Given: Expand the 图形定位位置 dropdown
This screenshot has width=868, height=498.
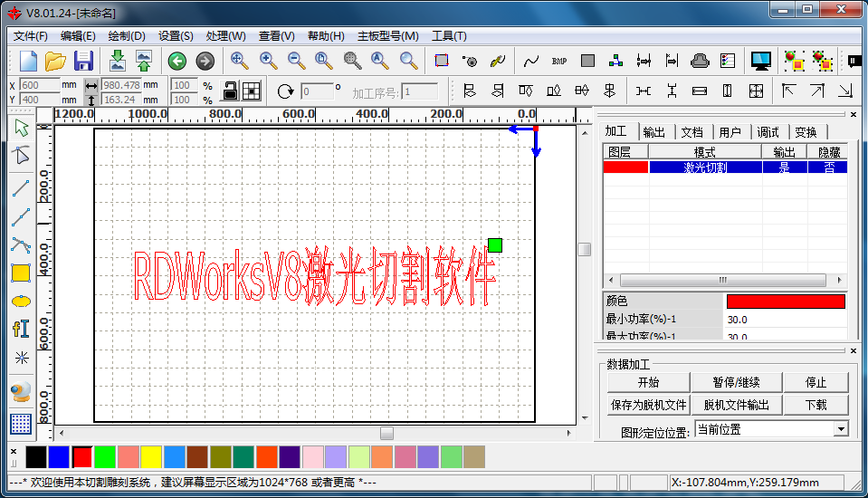Looking at the screenshot, I should (842, 429).
